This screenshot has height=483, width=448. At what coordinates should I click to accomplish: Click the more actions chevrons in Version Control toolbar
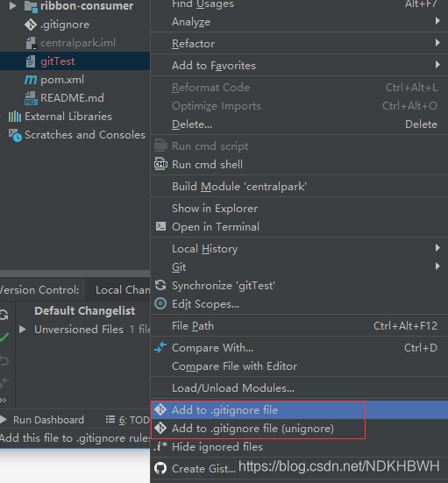[x=4, y=401]
